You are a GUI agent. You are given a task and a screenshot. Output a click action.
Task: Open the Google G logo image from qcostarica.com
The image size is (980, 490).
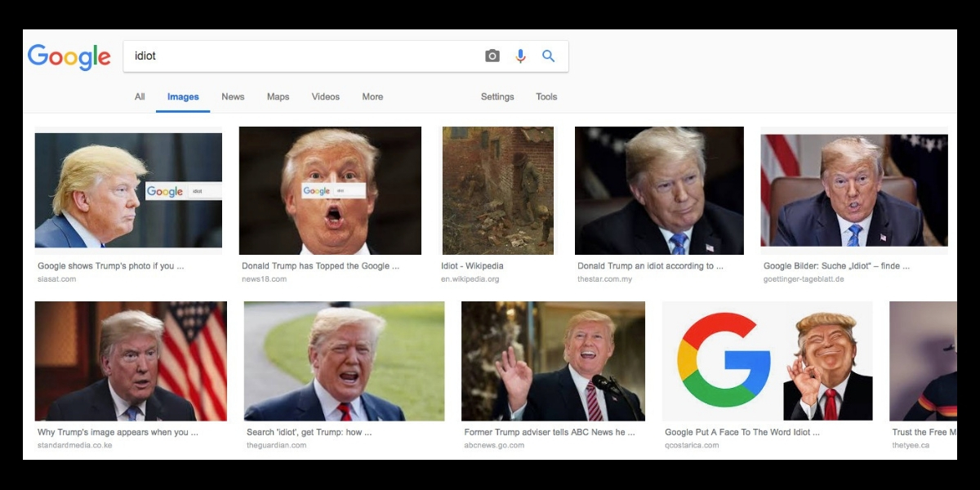click(x=767, y=361)
